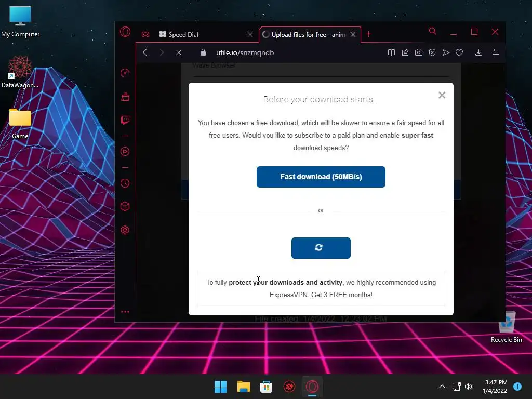Image resolution: width=532 pixels, height=399 pixels.
Task: Open Easy Setup sliders icon
Action: click(495, 52)
